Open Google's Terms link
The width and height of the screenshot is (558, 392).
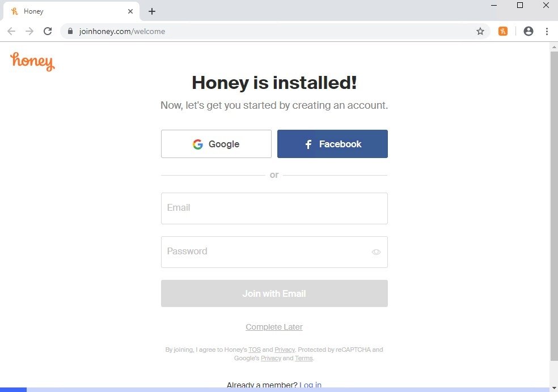(303, 358)
